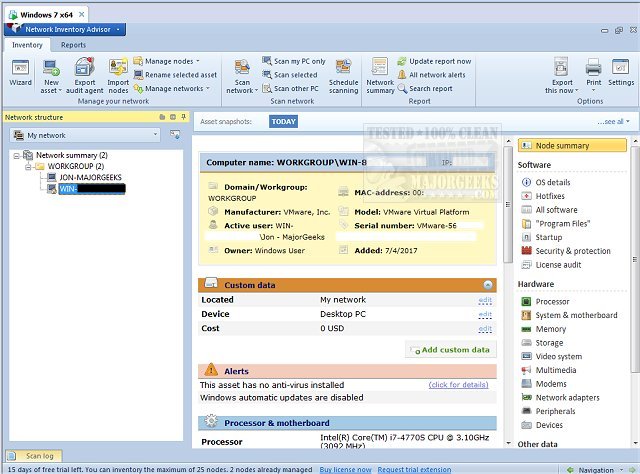
Task: Open Video system section
Action: click(x=552, y=356)
